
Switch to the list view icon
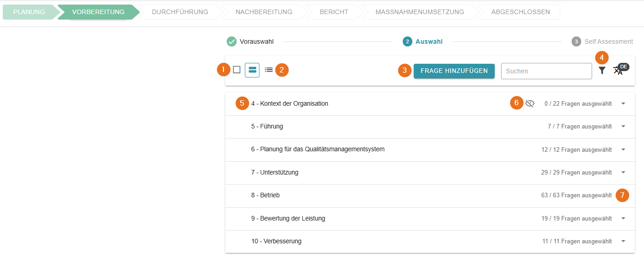coord(269,70)
